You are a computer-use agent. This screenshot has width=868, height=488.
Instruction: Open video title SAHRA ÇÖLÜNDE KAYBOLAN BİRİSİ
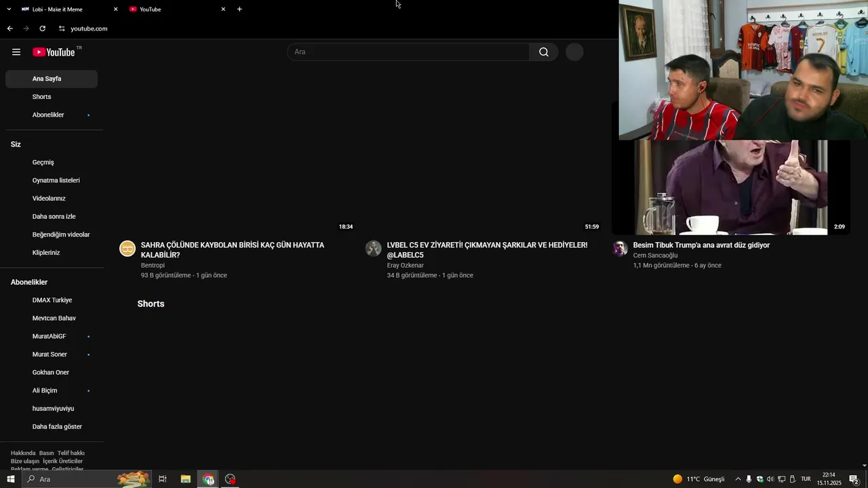click(x=233, y=250)
